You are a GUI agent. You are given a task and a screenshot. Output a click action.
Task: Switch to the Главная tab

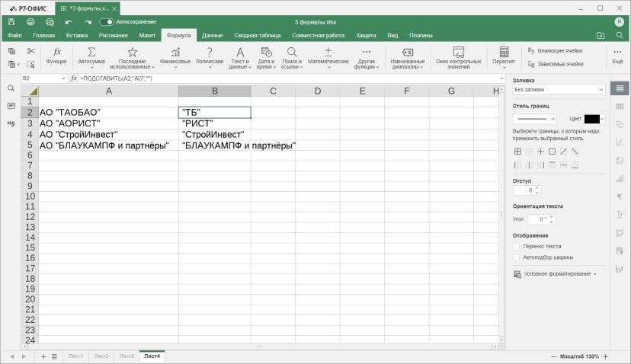click(x=44, y=35)
